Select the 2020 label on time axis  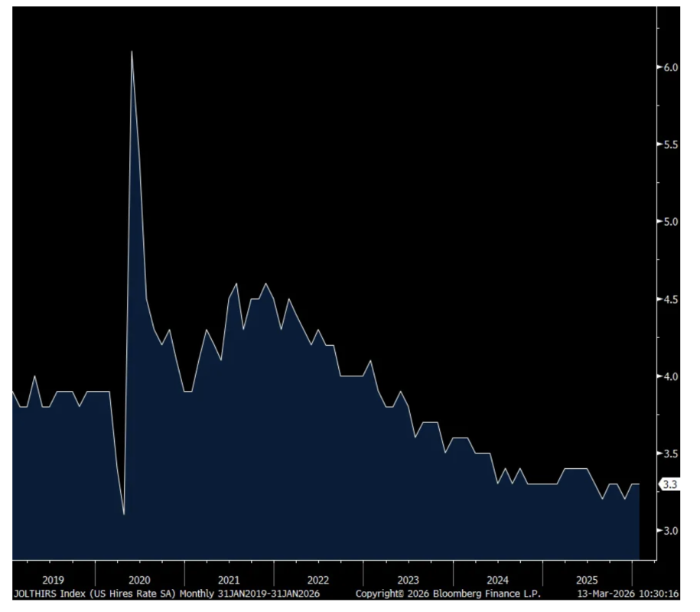[139, 580]
